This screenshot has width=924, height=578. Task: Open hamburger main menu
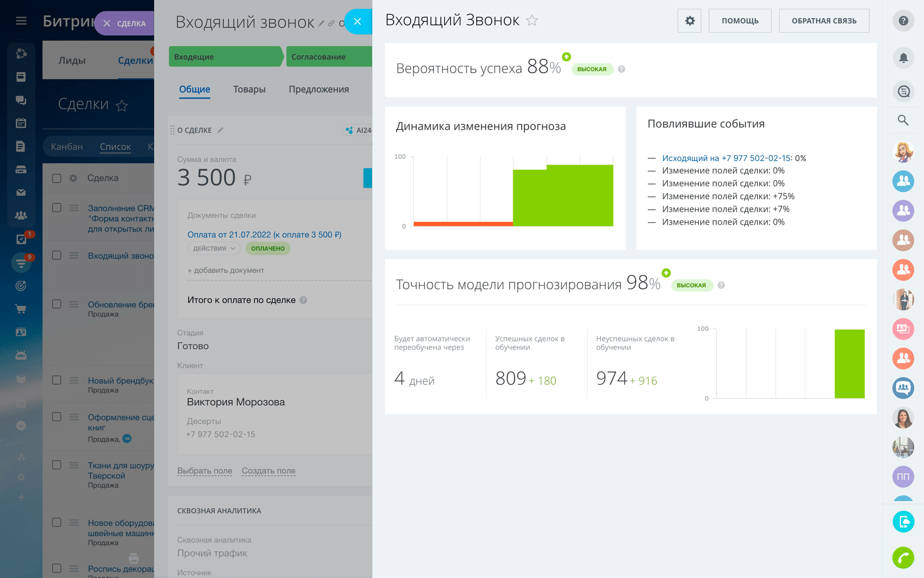21,21
